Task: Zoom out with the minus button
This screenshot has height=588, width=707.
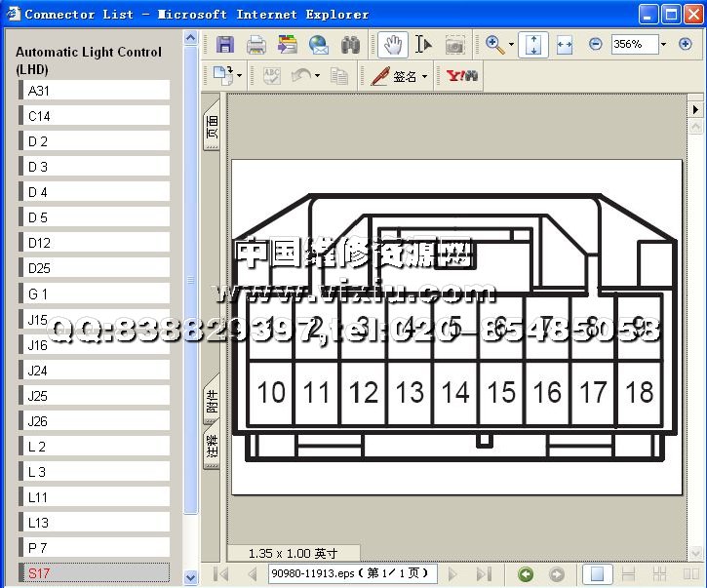Action: pyautogui.click(x=595, y=44)
